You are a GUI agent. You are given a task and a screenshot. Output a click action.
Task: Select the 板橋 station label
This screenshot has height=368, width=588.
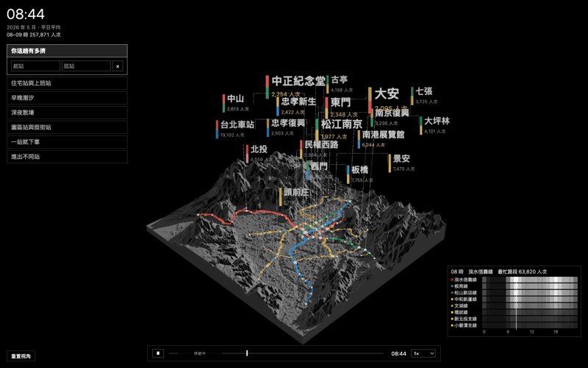coord(359,170)
